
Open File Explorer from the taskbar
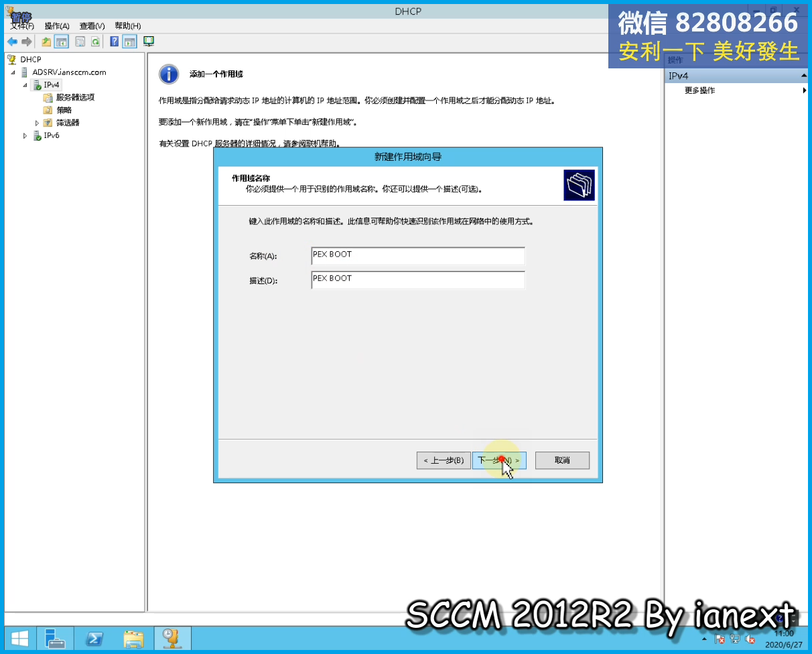(133, 639)
